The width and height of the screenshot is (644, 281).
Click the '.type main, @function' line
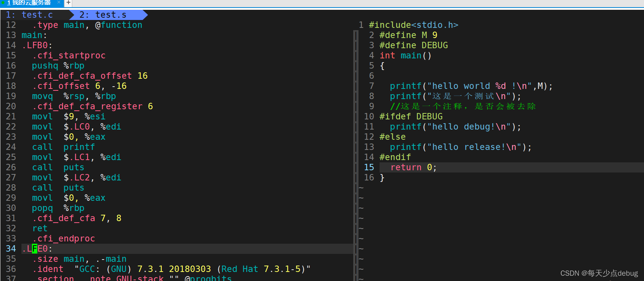(x=87, y=25)
